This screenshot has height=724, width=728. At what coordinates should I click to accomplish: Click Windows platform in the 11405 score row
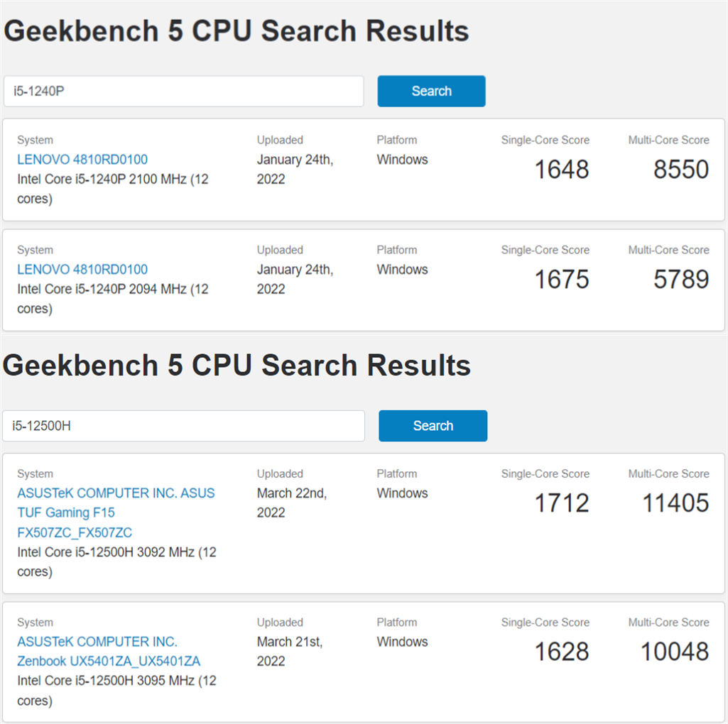(x=402, y=493)
